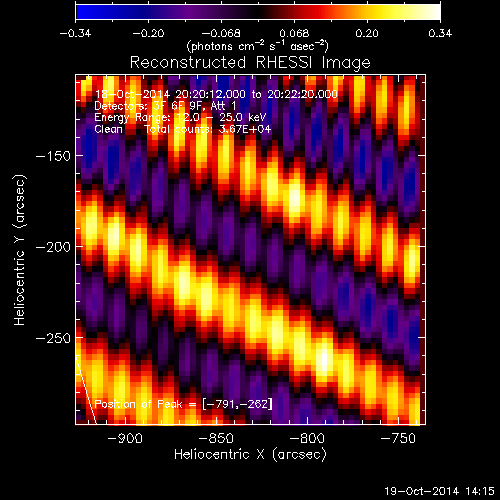Click X-axis tick label '-800'

pyautogui.click(x=307, y=438)
